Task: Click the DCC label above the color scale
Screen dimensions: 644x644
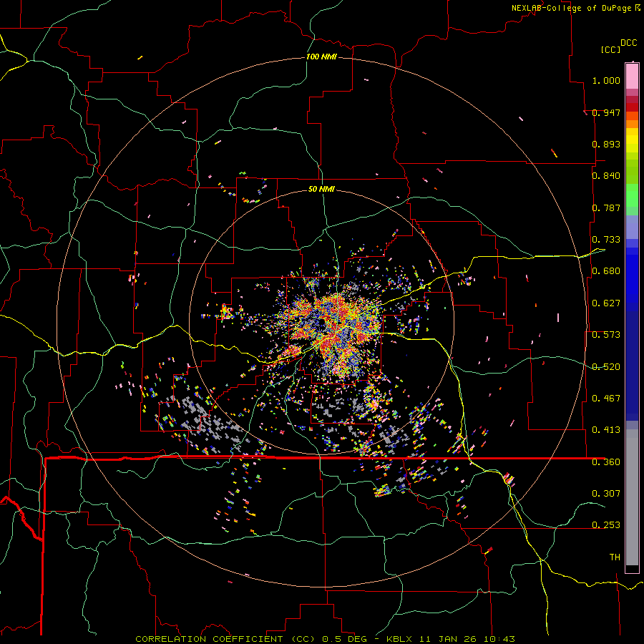Action: click(x=628, y=43)
